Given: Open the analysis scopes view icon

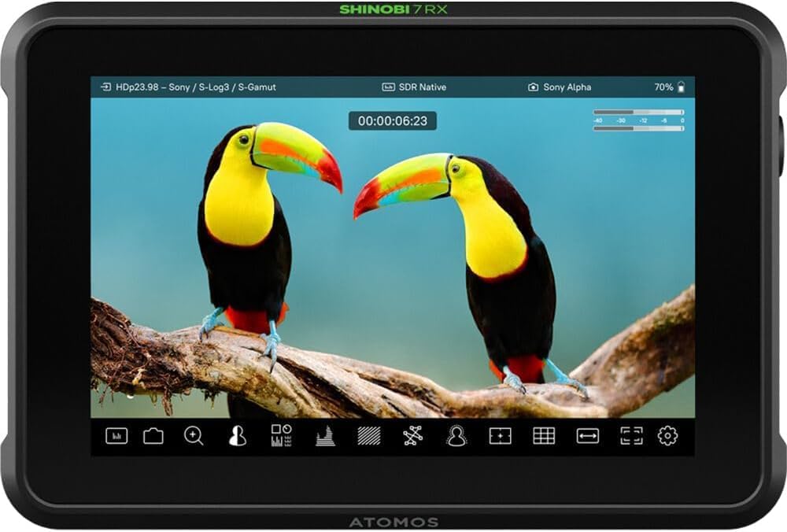Looking at the screenshot, I should pyautogui.click(x=281, y=436).
